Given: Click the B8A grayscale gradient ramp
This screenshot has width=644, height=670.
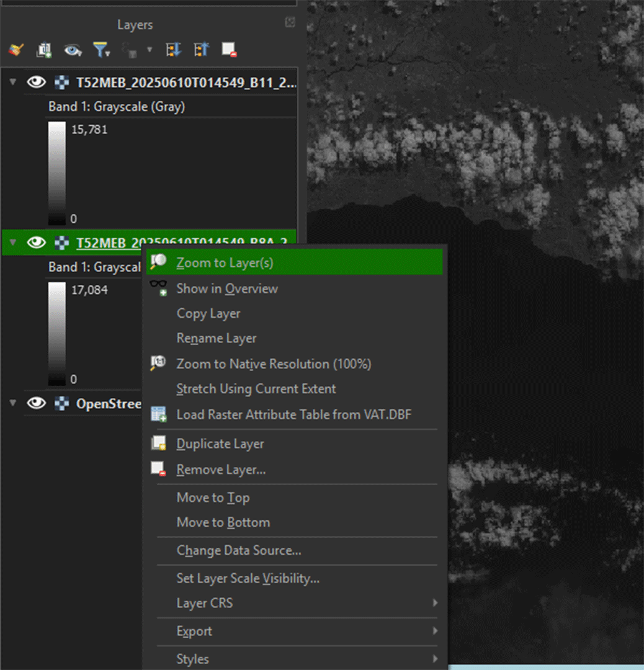Looking at the screenshot, I should (x=57, y=334).
